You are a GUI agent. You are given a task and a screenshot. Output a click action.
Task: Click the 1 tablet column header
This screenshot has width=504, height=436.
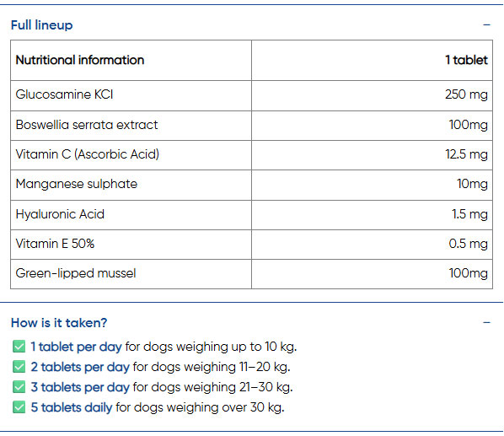coord(372,60)
